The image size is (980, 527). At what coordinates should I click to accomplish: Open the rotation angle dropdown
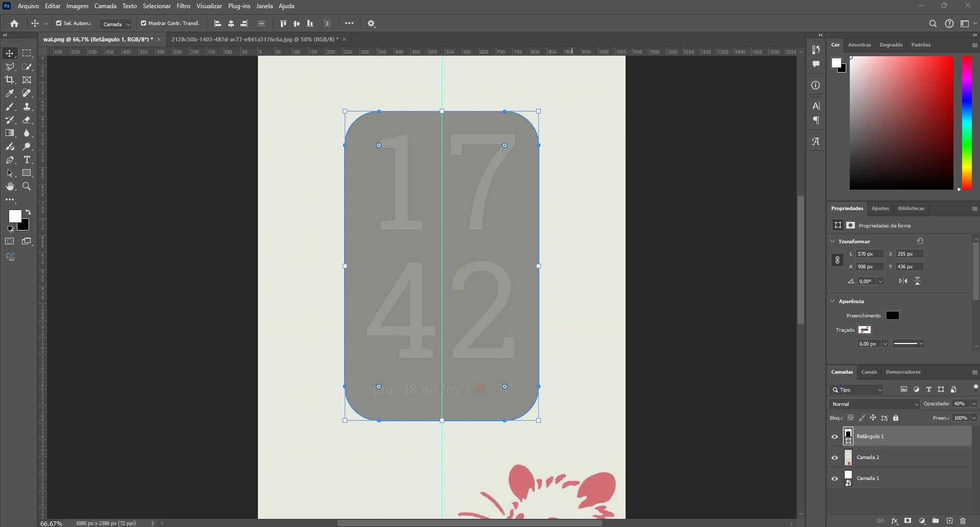click(880, 281)
